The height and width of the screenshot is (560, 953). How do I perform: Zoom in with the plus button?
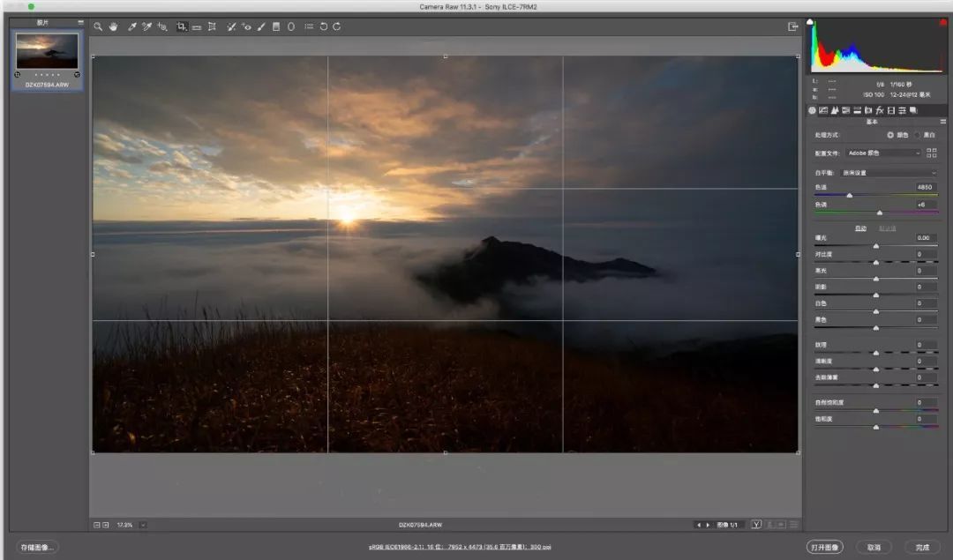pyautogui.click(x=106, y=525)
